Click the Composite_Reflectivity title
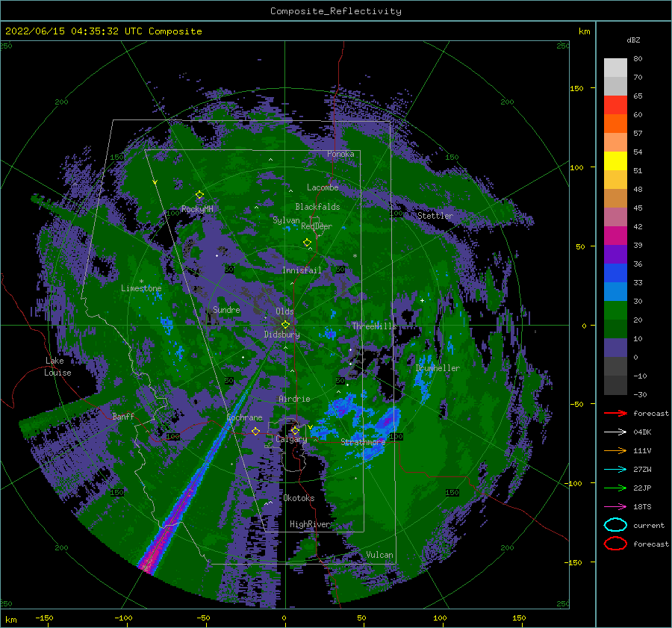This screenshot has height=628, width=672. pyautogui.click(x=336, y=11)
